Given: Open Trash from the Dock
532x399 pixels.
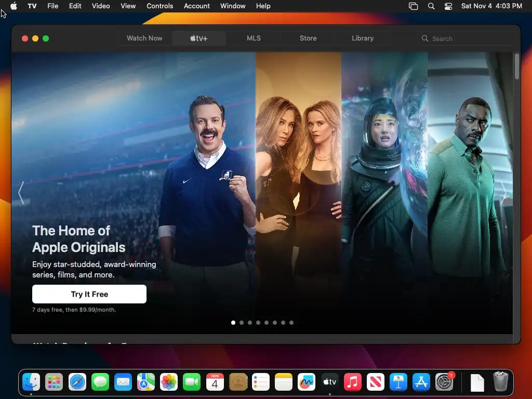Looking at the screenshot, I should 500,381.
